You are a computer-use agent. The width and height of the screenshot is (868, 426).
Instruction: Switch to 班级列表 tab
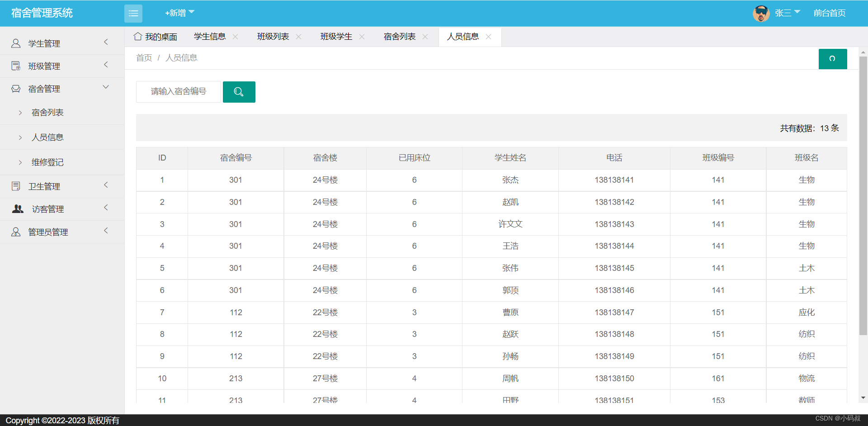273,37
